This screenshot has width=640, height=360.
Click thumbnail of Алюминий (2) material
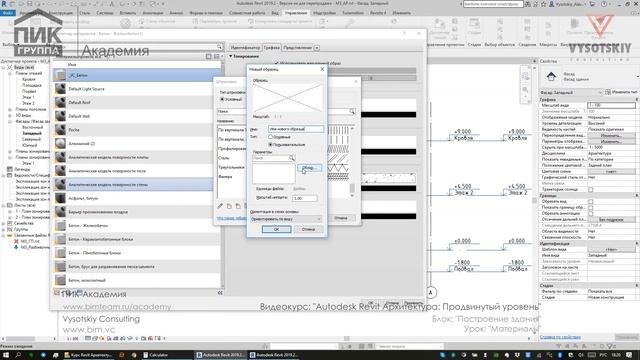[x=60, y=143]
